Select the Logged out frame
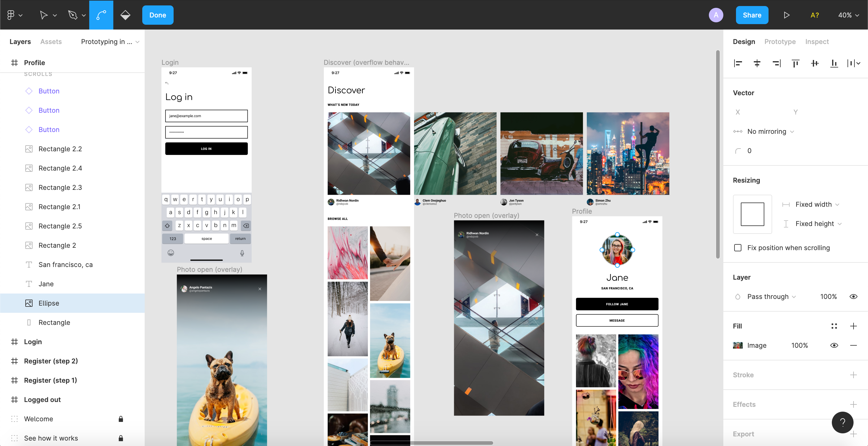This screenshot has width=868, height=446. point(72,399)
